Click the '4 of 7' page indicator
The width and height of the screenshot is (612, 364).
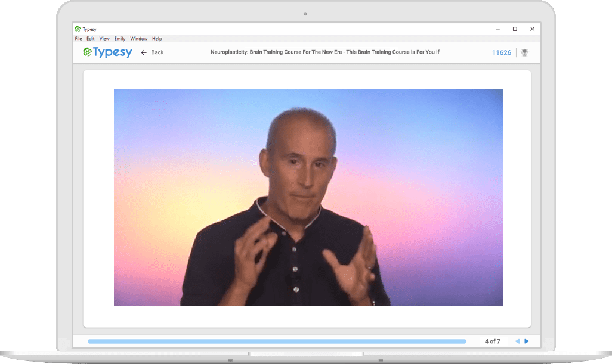point(493,341)
